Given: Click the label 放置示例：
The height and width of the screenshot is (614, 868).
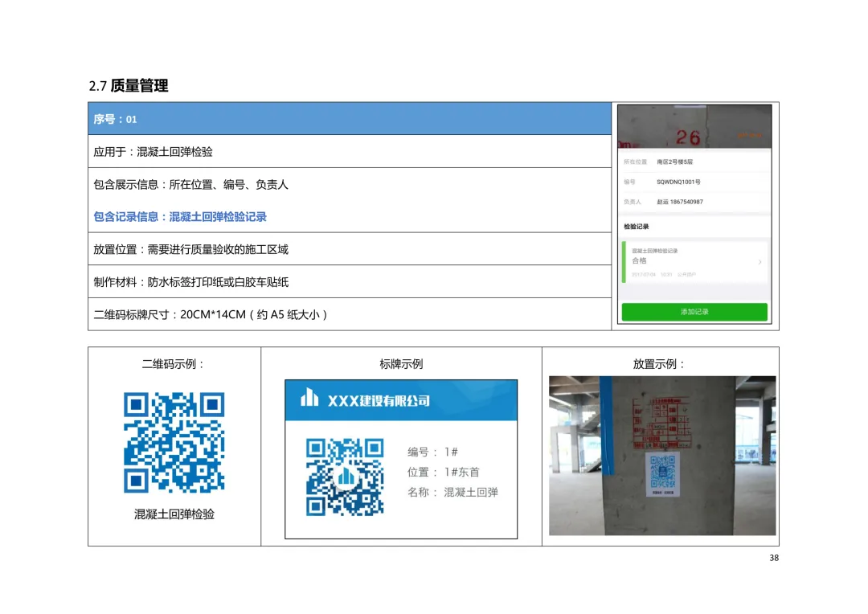Looking at the screenshot, I should coord(660,364).
